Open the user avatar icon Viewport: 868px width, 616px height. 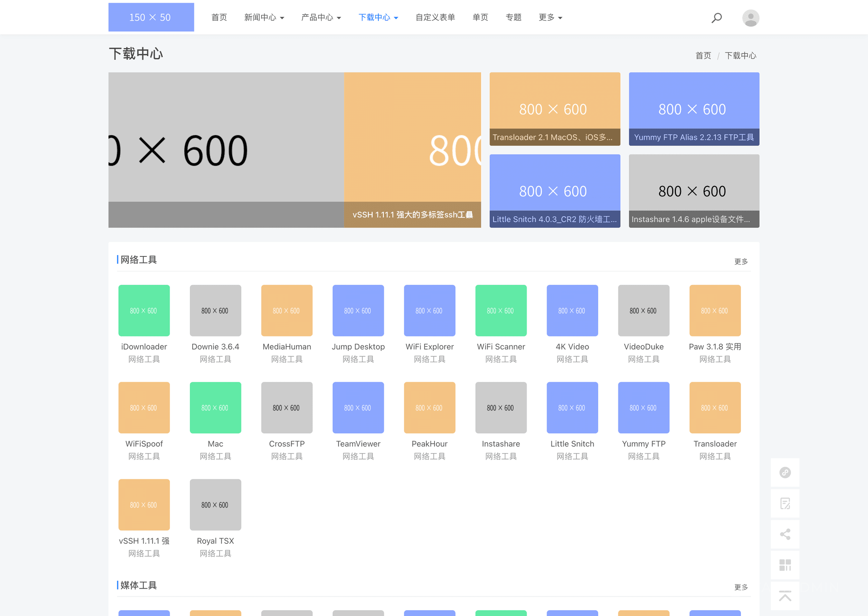tap(750, 18)
